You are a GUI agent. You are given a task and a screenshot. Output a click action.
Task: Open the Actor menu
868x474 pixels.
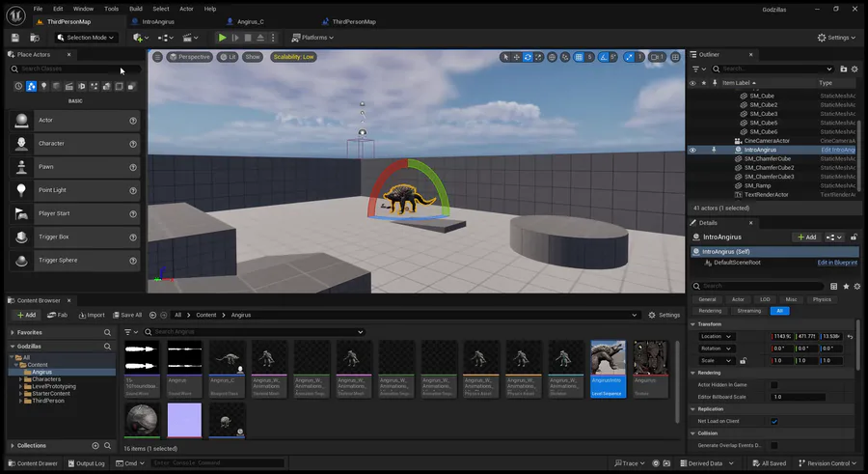(x=186, y=9)
